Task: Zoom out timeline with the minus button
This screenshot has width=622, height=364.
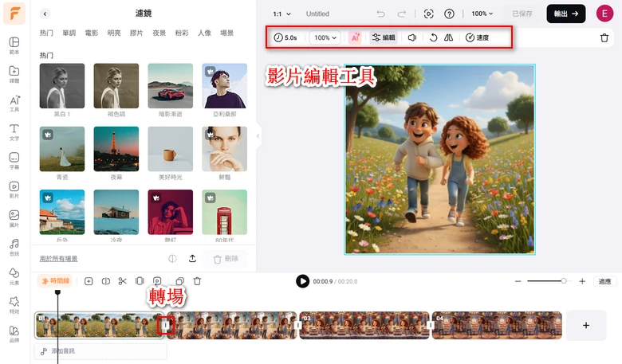Action: point(518,281)
